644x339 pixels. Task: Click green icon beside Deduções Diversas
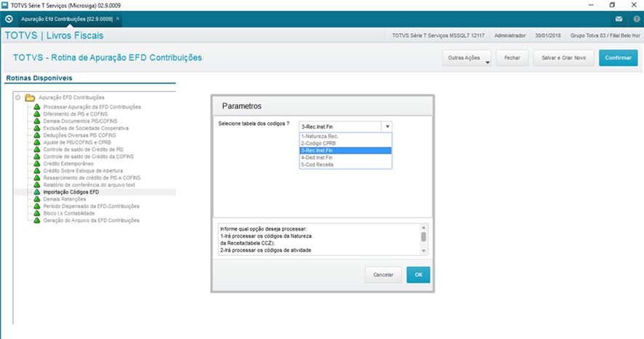[x=37, y=135]
